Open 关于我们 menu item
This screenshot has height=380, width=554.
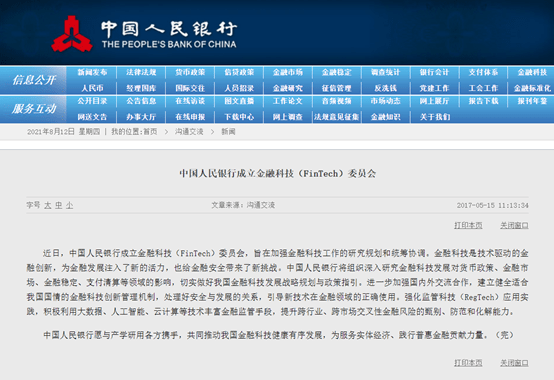coord(434,117)
